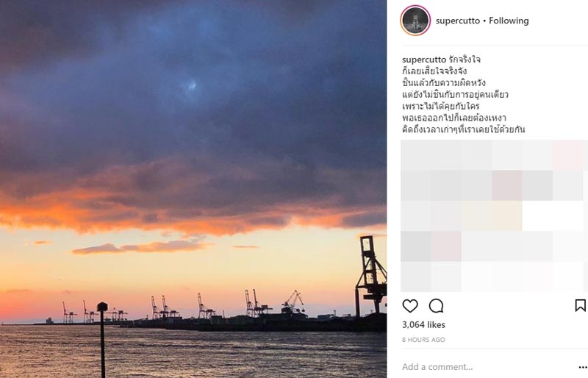The width and height of the screenshot is (588, 378).
Task: View who liked via 3,064 likes
Action: [423, 324]
